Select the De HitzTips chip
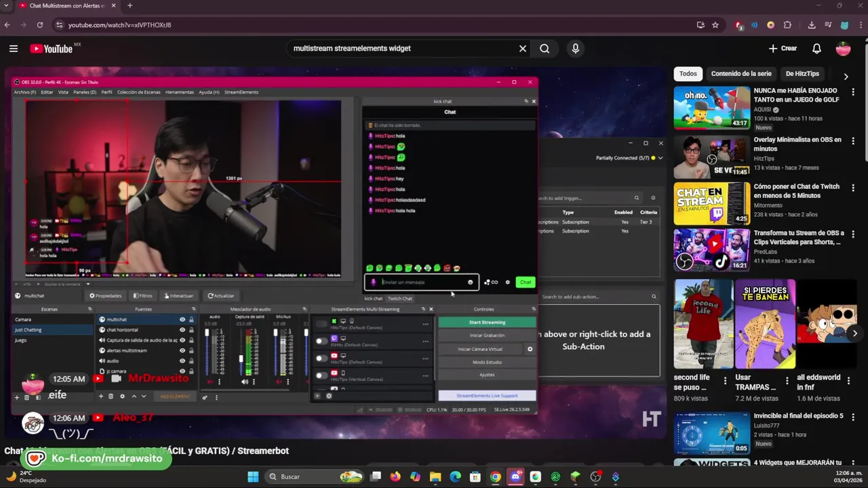This screenshot has width=868, height=488. [x=802, y=74]
